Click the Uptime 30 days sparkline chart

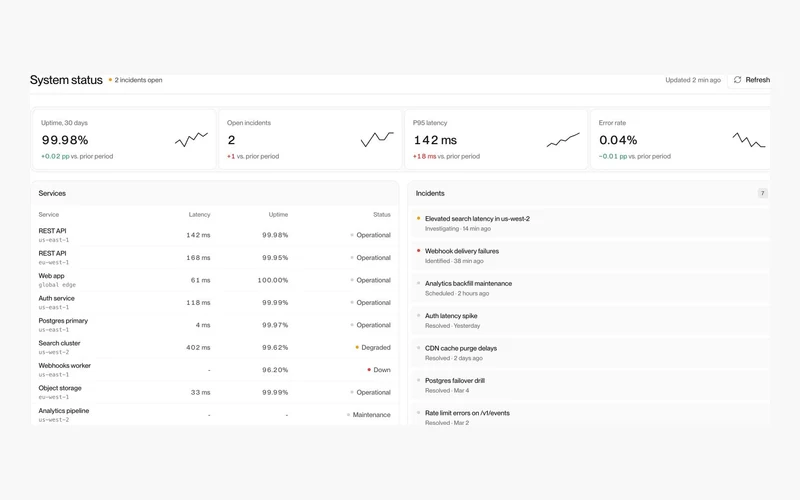pyautogui.click(x=191, y=139)
